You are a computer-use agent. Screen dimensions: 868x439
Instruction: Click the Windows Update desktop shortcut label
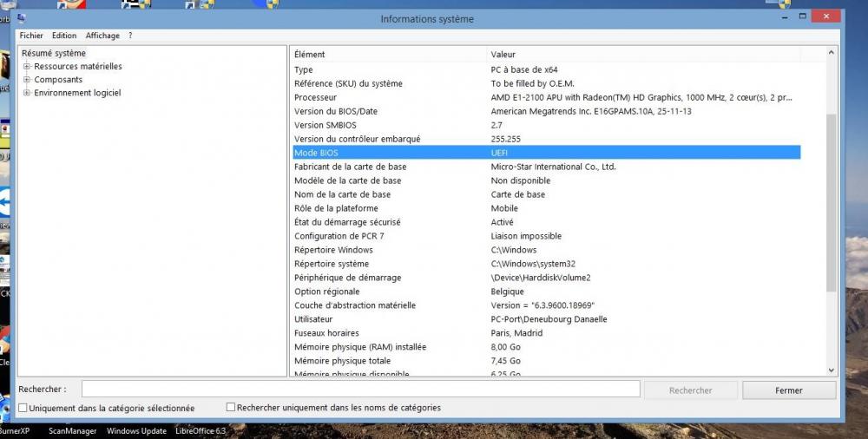136,430
